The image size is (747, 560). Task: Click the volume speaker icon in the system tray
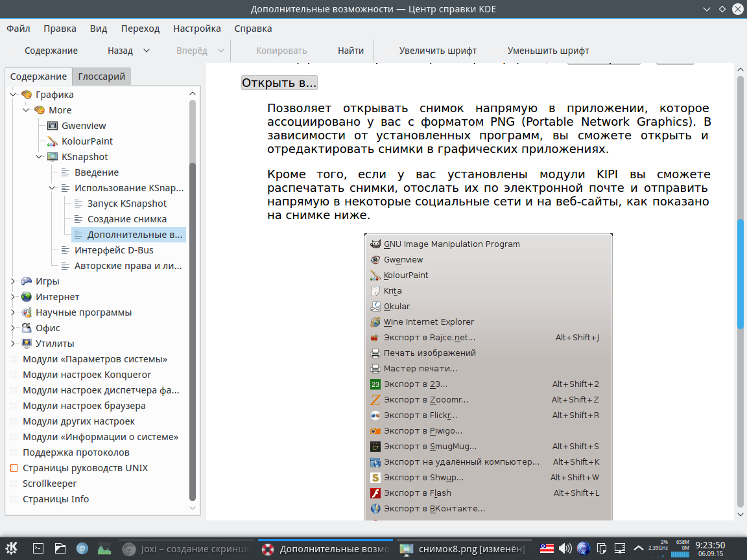coord(565,548)
